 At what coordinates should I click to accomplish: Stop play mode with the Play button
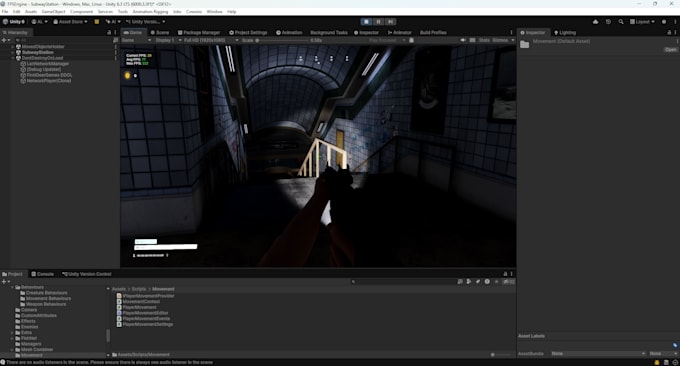tap(366, 21)
